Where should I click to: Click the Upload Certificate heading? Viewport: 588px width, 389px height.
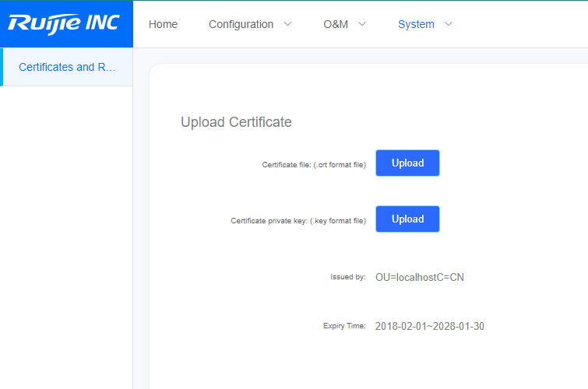coord(236,122)
